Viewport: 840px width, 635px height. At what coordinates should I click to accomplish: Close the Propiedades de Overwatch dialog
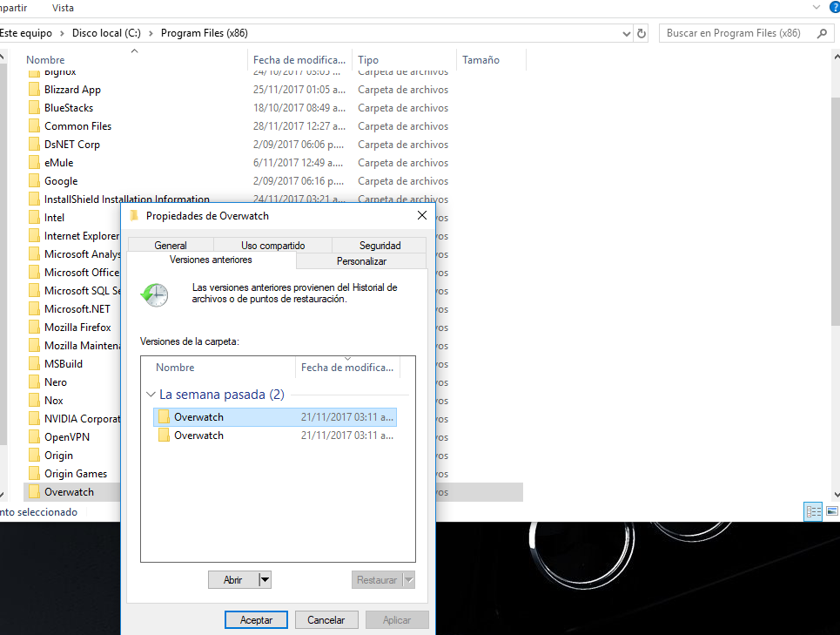point(422,215)
